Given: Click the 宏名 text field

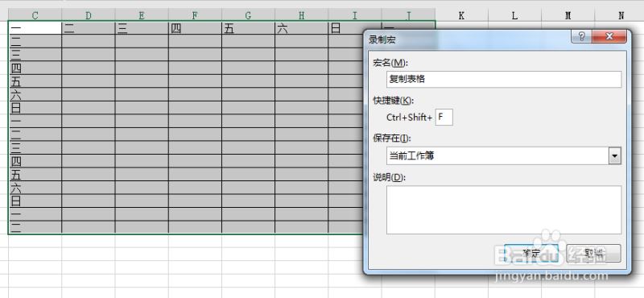Looking at the screenshot, I should point(504,79).
